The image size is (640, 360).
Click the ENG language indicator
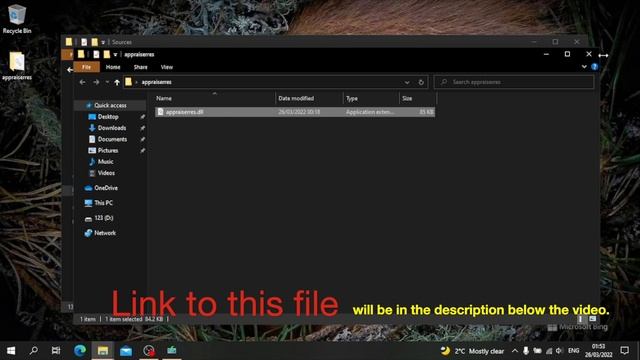click(x=573, y=351)
